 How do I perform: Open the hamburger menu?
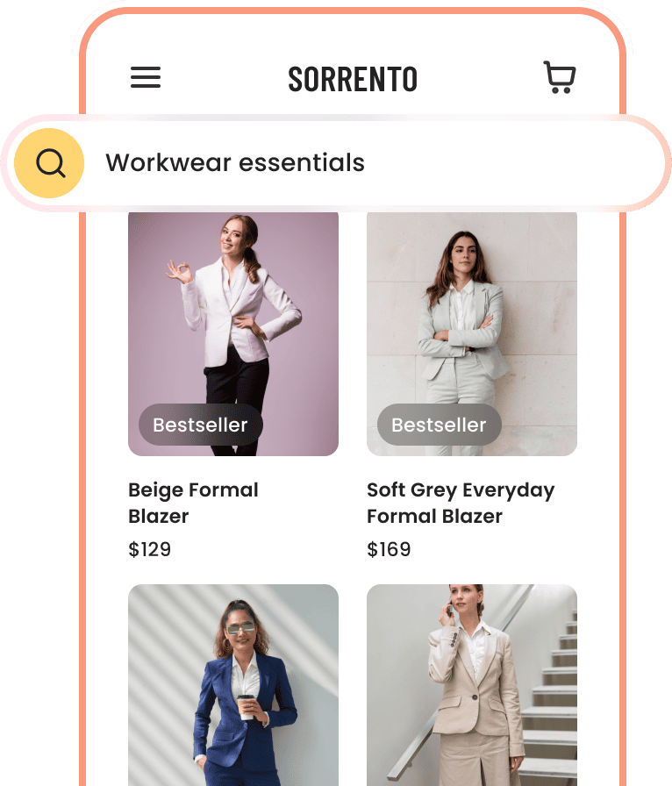pyautogui.click(x=146, y=77)
